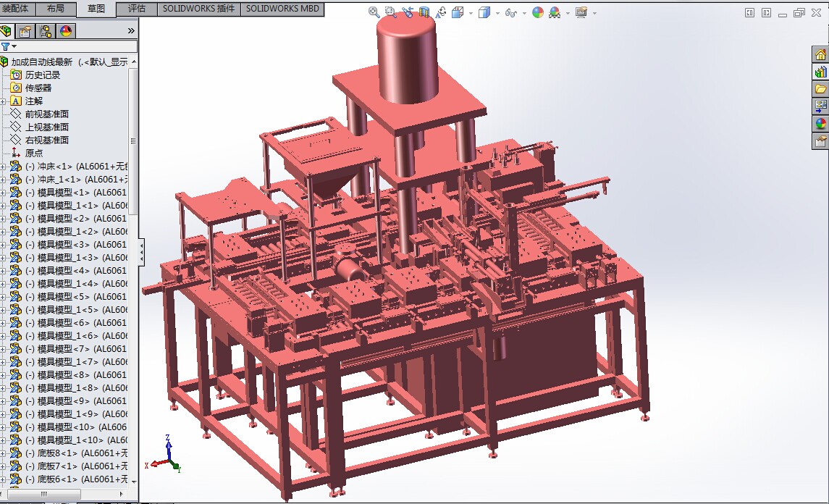The image size is (829, 504).
Task: Toggle the right split panel button
Action: 766,12
